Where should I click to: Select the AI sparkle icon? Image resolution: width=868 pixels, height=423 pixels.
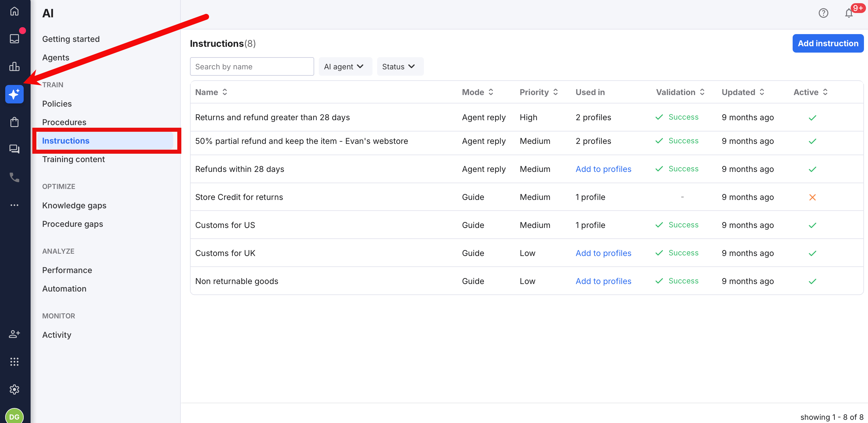(x=14, y=94)
